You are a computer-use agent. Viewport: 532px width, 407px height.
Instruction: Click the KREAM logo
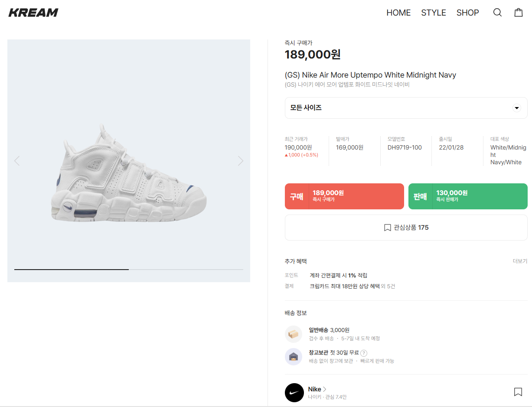pyautogui.click(x=33, y=13)
